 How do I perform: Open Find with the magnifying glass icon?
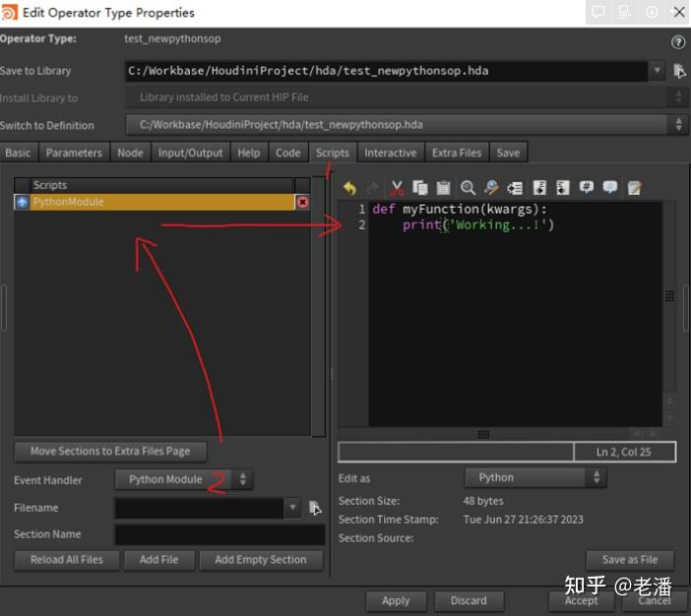(468, 188)
